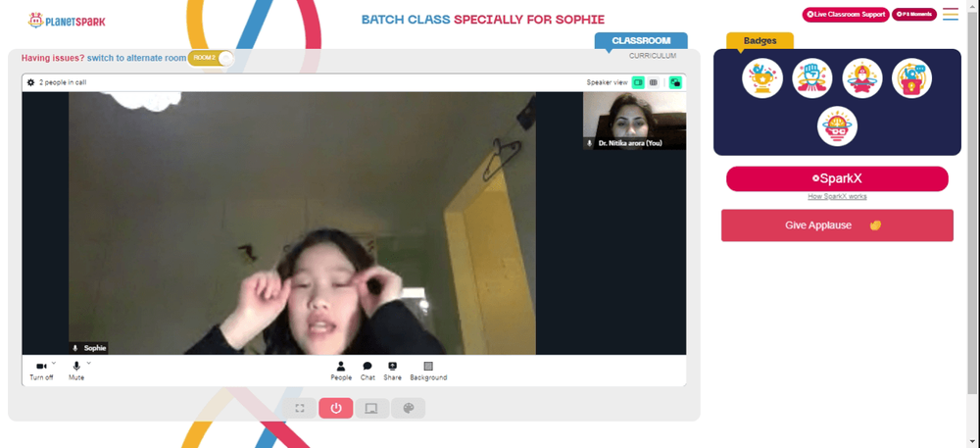This screenshot has width=980, height=448.
Task: Select the Badges tab
Action: click(760, 40)
